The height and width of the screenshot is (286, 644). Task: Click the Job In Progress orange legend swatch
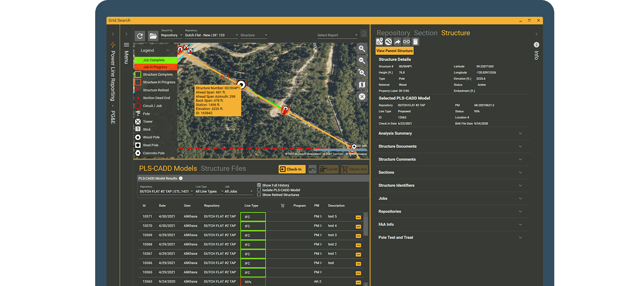coord(156,67)
